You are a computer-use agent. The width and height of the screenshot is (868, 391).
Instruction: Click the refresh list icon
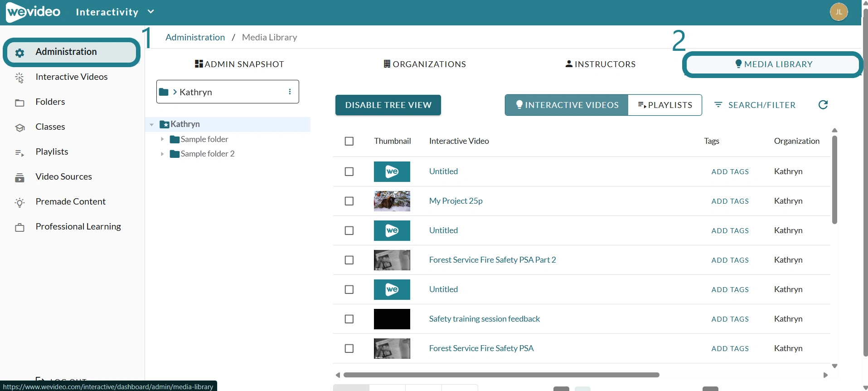tap(823, 105)
